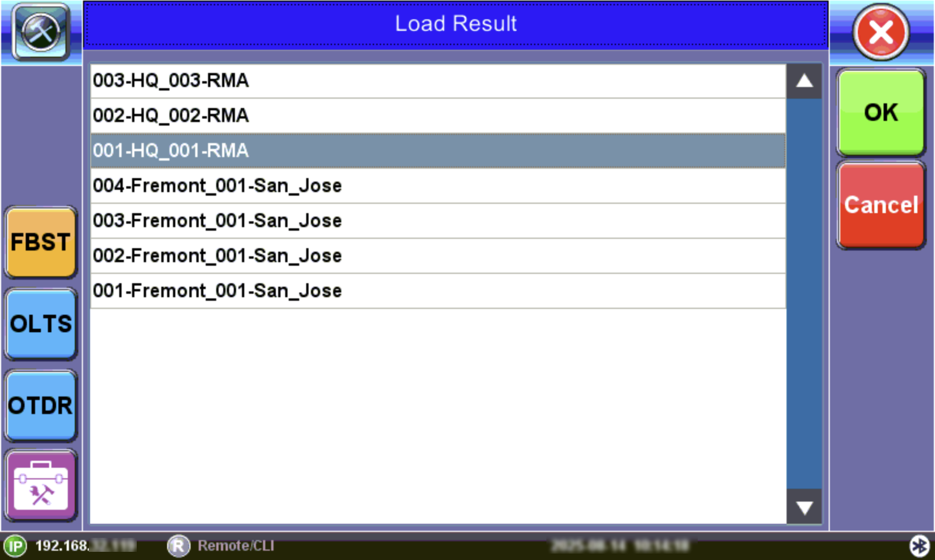
Task: Click the Bluetooth icon in status bar
Action: [x=919, y=546]
